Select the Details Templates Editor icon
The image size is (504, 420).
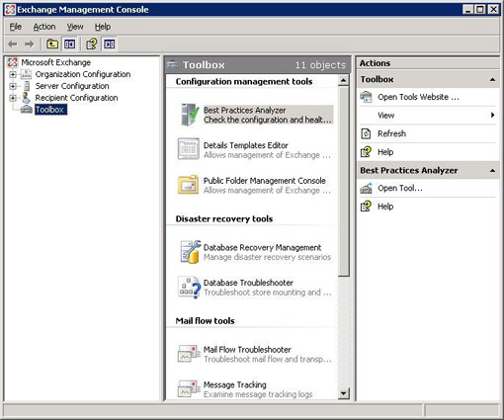tap(189, 149)
